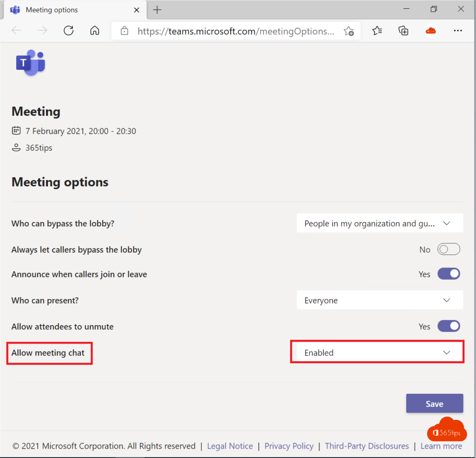Select the Meeting options browser tab

pos(75,10)
